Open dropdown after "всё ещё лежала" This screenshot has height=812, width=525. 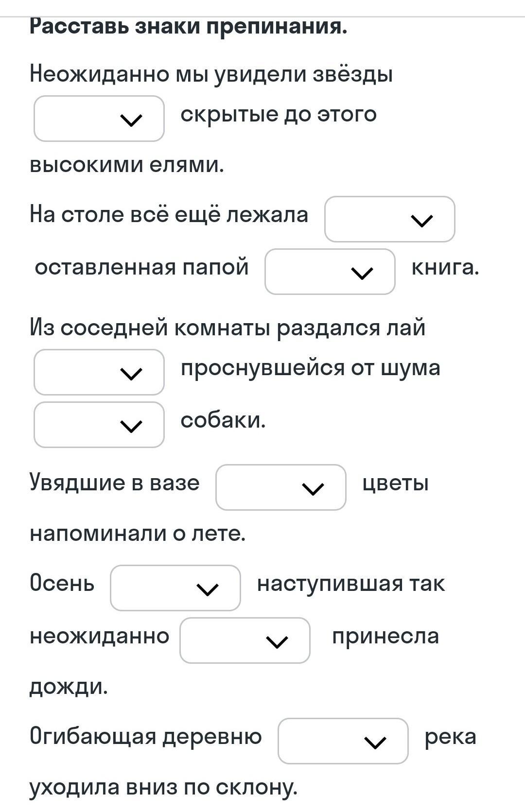point(389,219)
